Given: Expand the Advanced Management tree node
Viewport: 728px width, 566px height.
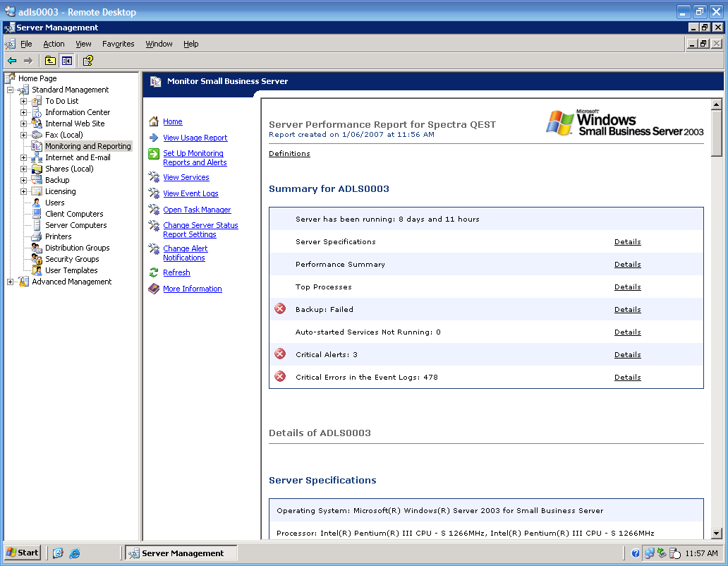Looking at the screenshot, I should coord(11,282).
